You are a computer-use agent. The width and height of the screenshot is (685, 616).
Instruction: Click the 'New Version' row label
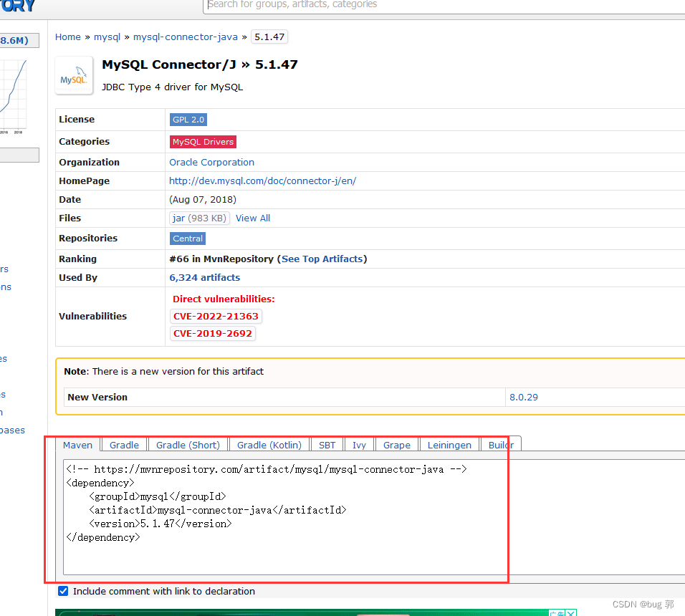tap(97, 398)
